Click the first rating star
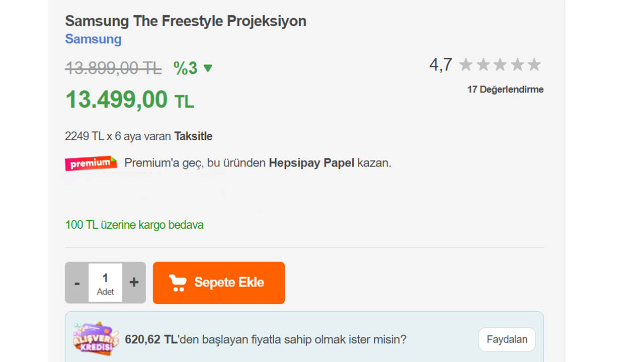 point(466,65)
